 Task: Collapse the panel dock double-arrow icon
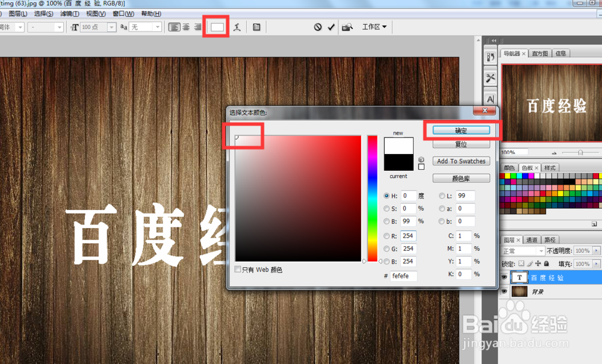click(x=494, y=40)
